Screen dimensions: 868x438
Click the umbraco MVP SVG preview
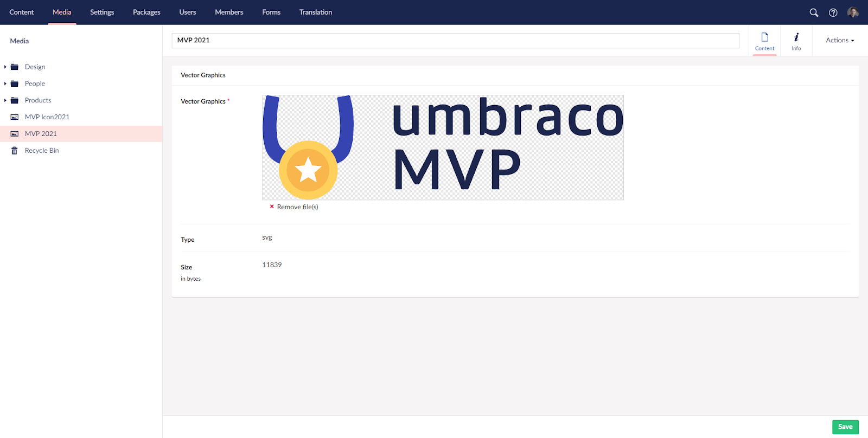443,147
